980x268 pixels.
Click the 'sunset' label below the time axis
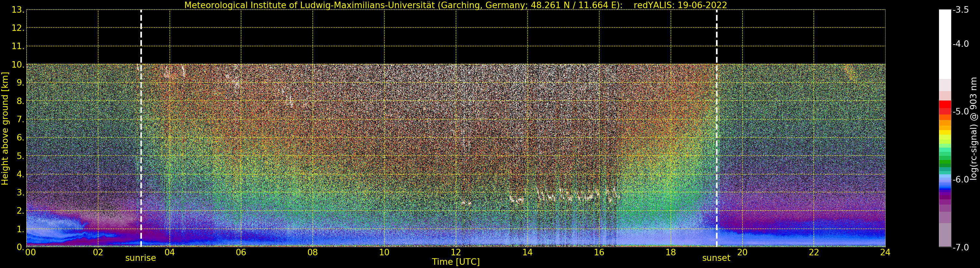[x=716, y=258]
